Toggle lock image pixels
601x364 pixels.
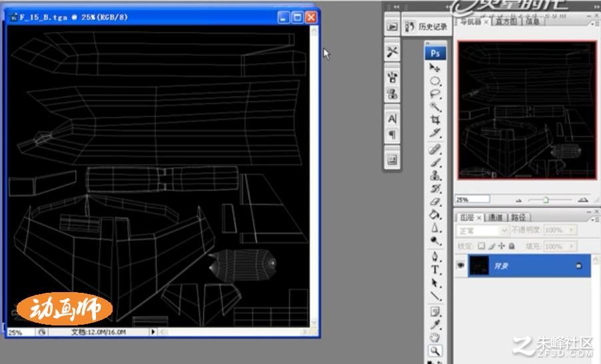coord(491,246)
